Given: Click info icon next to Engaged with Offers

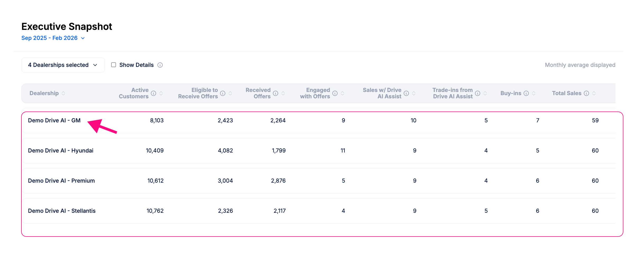Looking at the screenshot, I should click(335, 93).
